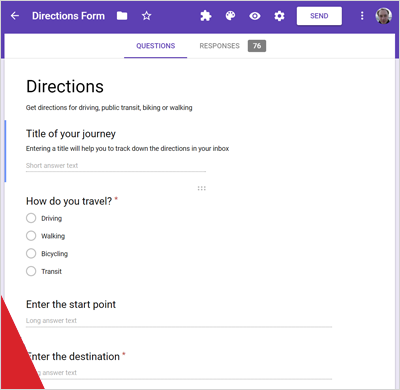
Task: Open the move to folder icon
Action: coord(122,16)
